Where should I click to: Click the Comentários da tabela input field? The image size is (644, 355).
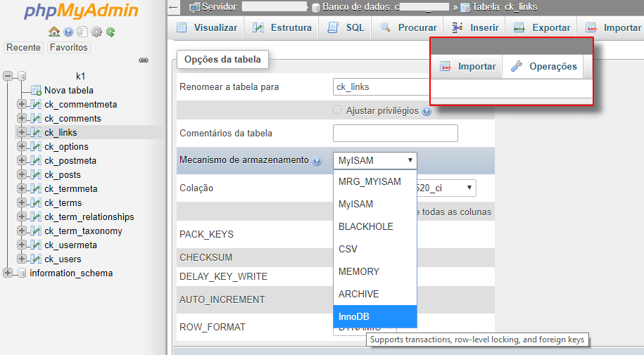[x=395, y=134]
